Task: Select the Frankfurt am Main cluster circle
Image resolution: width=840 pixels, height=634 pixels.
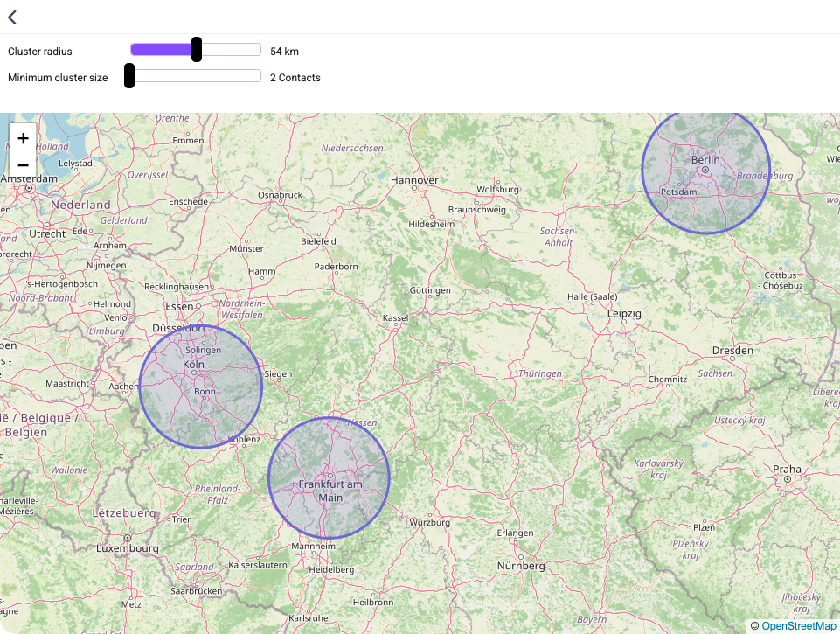Action: tap(329, 478)
